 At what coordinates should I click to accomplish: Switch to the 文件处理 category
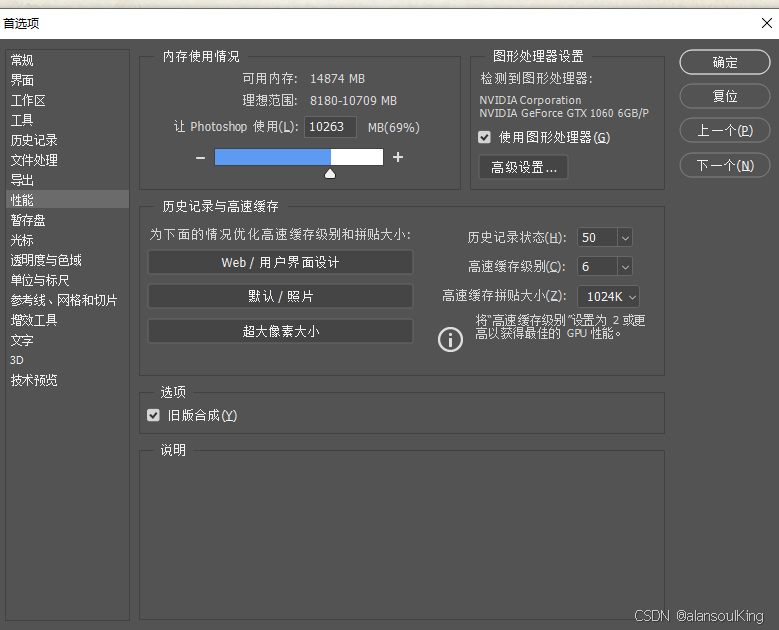click(x=67, y=160)
